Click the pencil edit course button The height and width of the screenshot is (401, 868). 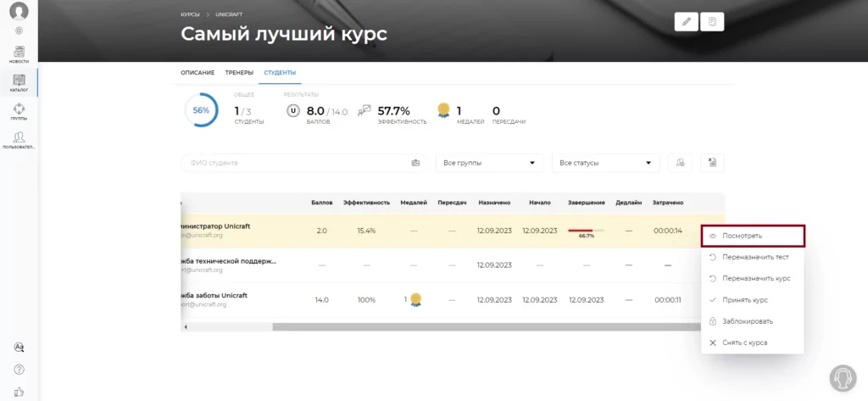tap(687, 21)
